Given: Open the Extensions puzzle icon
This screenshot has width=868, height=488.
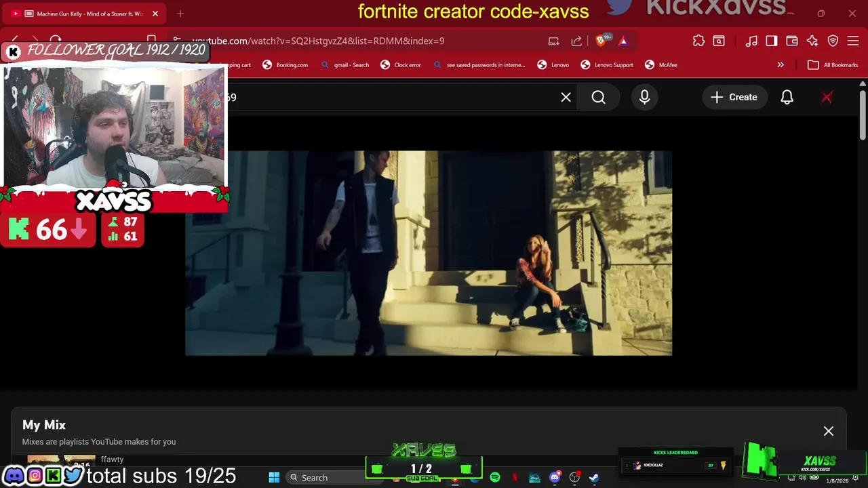Looking at the screenshot, I should tap(698, 41).
